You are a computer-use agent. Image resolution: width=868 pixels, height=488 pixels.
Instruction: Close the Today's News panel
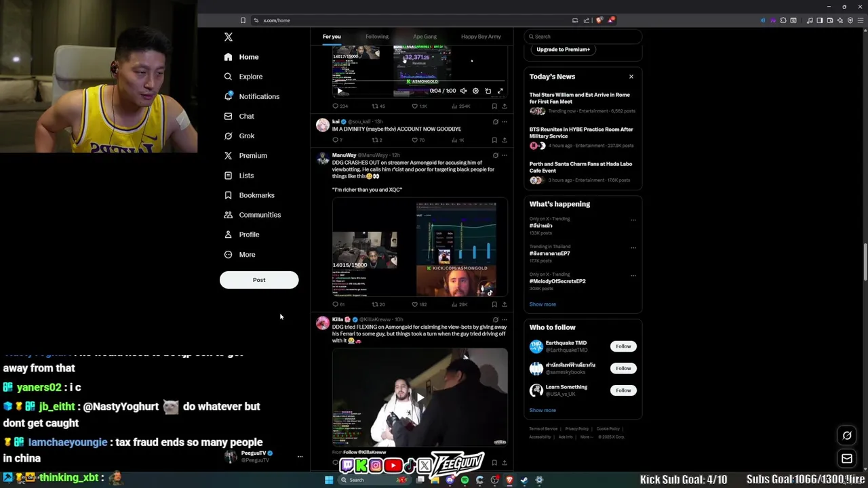coord(631,77)
